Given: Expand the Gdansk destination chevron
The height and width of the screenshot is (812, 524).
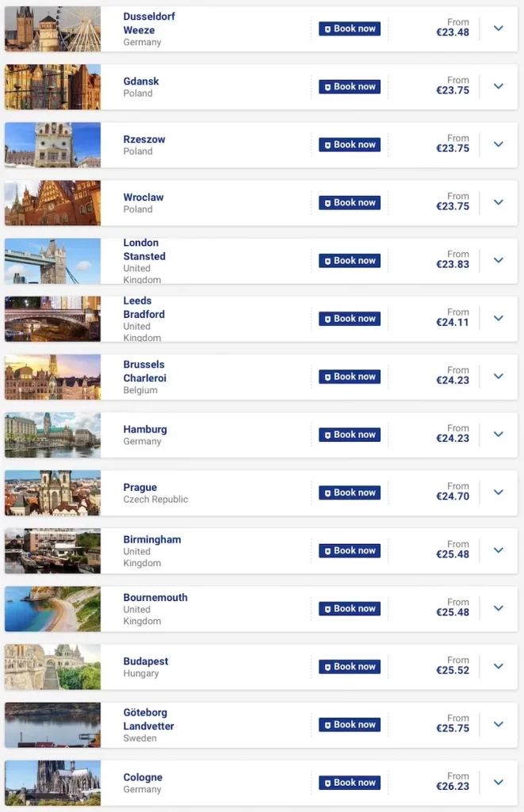Looking at the screenshot, I should pyautogui.click(x=499, y=86).
